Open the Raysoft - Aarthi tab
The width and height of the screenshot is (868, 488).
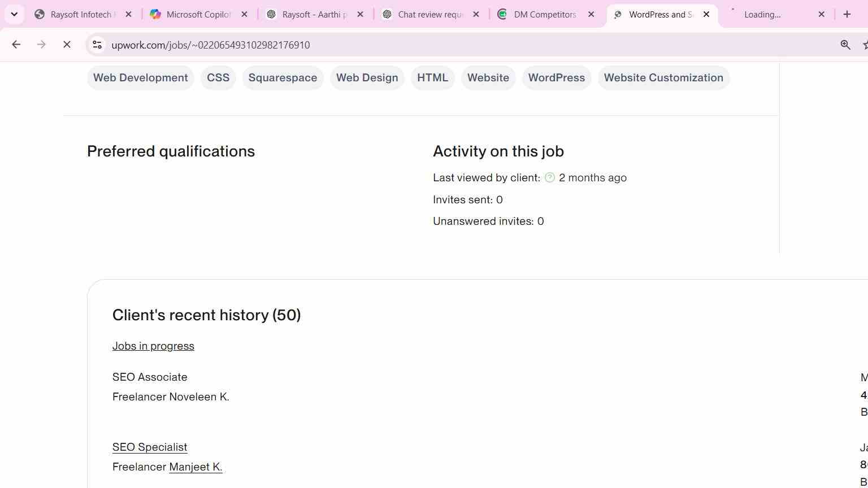(x=315, y=14)
